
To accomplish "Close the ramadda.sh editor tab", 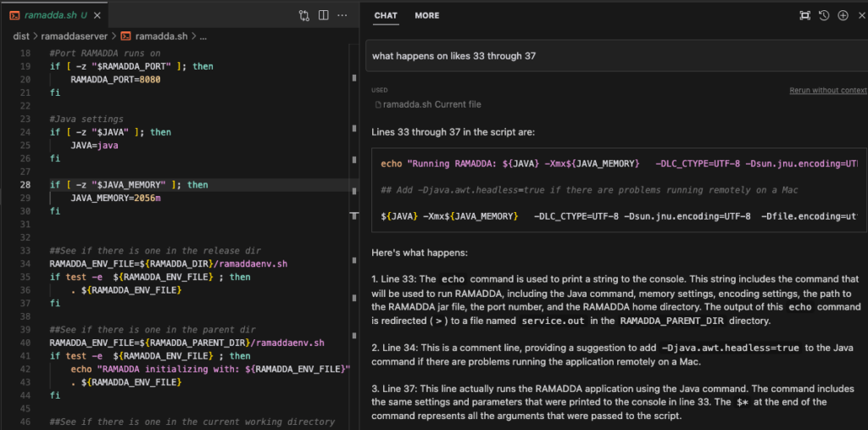I will pyautogui.click(x=97, y=15).
